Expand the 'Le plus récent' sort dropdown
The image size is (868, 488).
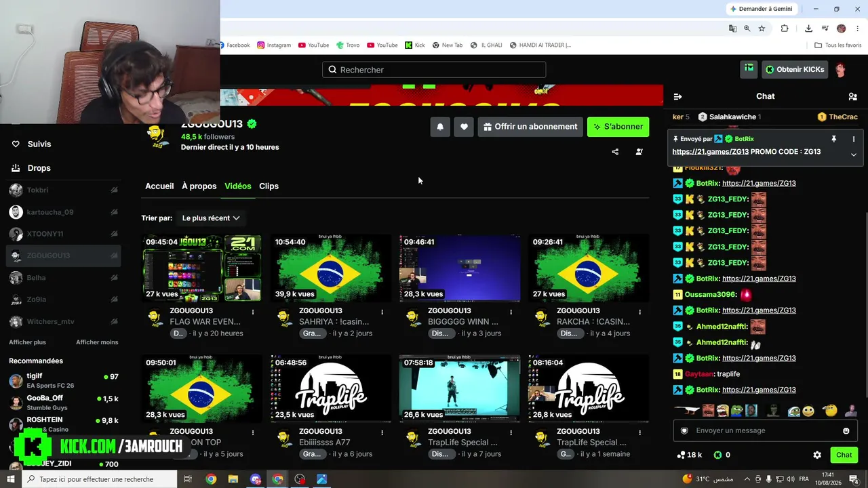coord(211,218)
